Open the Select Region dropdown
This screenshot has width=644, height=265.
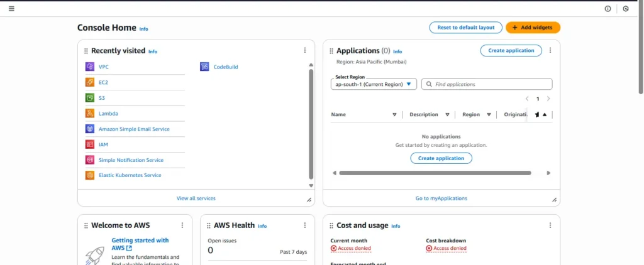point(374,84)
